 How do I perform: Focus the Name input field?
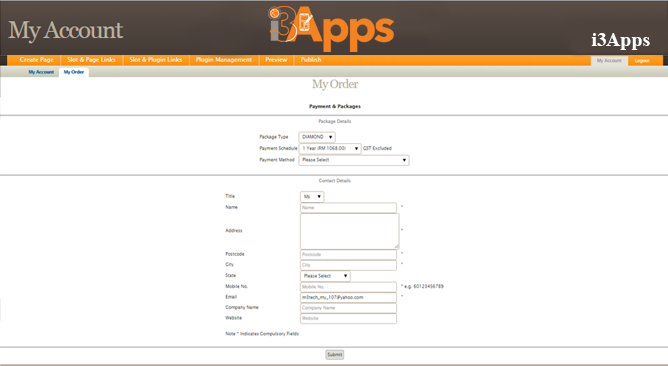[348, 207]
